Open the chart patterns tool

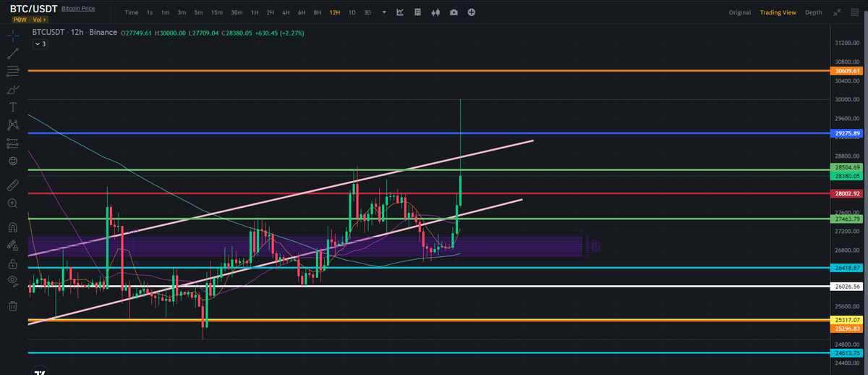pyautogui.click(x=12, y=125)
